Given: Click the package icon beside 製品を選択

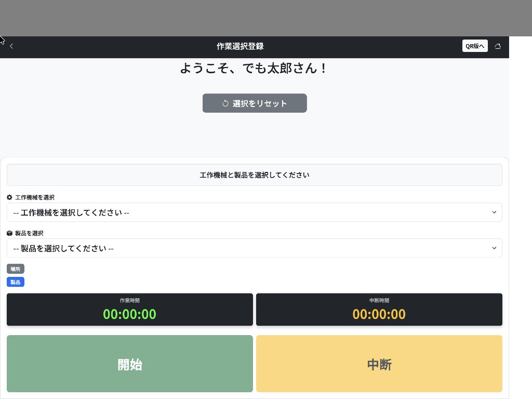Looking at the screenshot, I should point(9,233).
